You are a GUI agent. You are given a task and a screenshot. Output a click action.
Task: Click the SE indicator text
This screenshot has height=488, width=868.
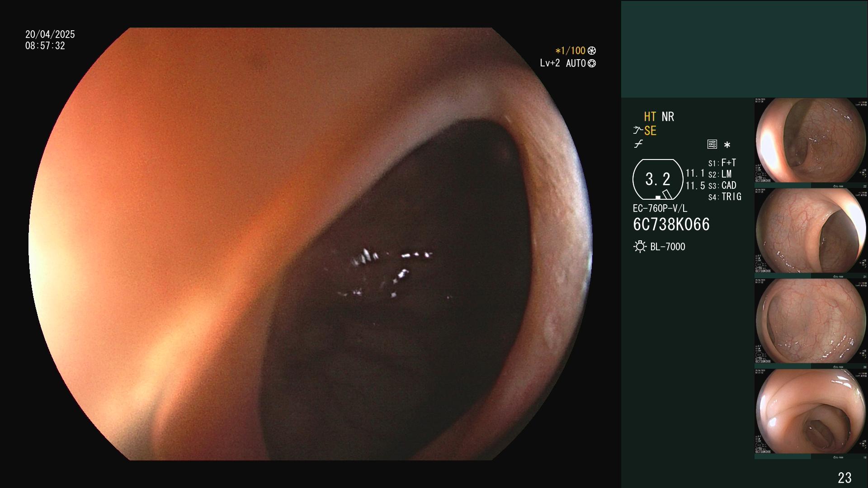(x=650, y=131)
